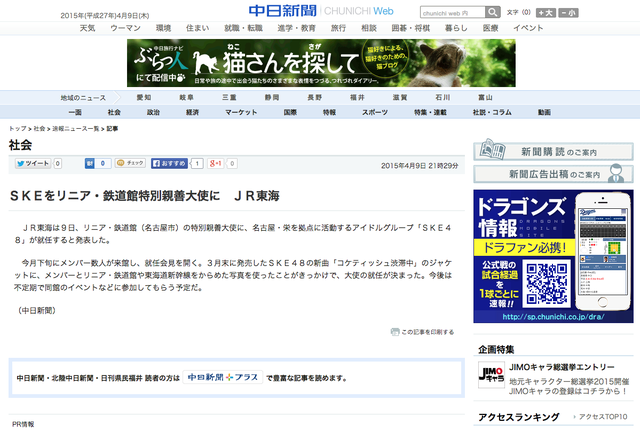The image size is (640, 431).
Task: Open JIMOキャラ総選挙エントリー link
Action: [562, 367]
